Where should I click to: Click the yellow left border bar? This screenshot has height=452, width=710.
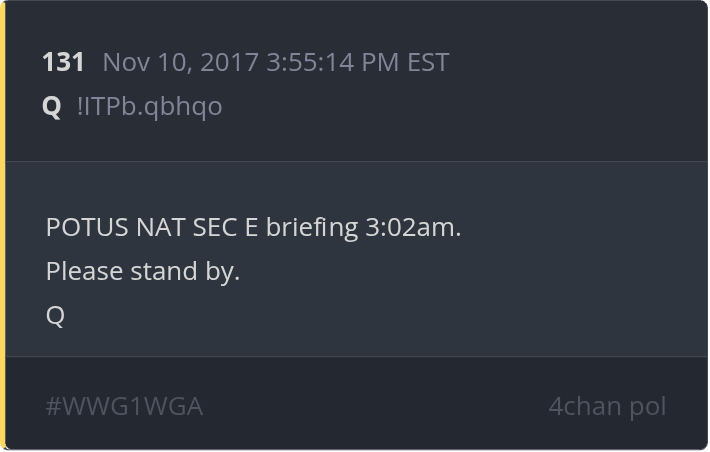point(3,226)
